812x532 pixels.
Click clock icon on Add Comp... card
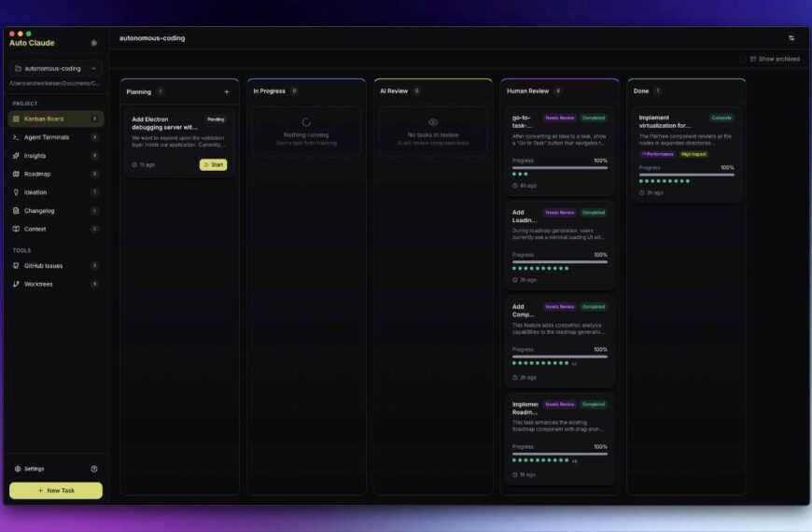point(515,378)
